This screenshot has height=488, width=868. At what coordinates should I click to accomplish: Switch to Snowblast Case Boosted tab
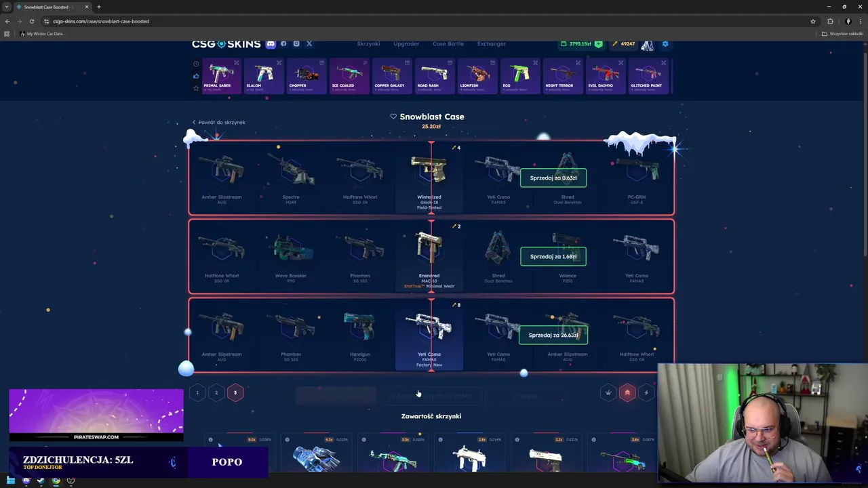point(52,7)
